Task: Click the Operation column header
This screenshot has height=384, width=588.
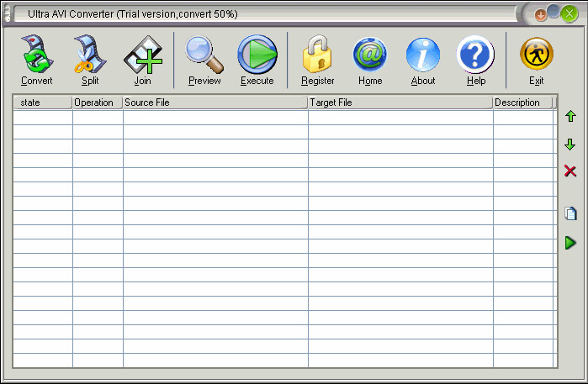Action: click(x=98, y=103)
